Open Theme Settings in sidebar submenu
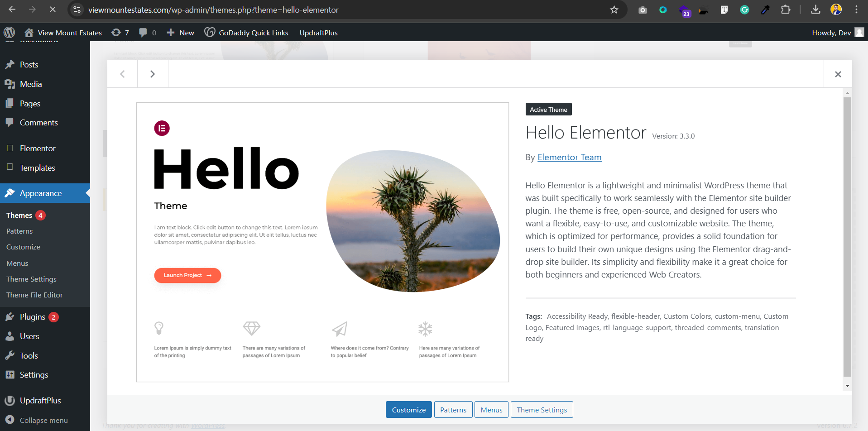This screenshot has width=868, height=431. pyautogui.click(x=31, y=279)
